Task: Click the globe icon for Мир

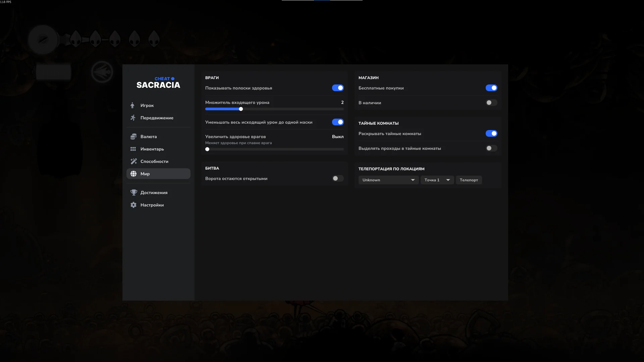Action: 133,174
